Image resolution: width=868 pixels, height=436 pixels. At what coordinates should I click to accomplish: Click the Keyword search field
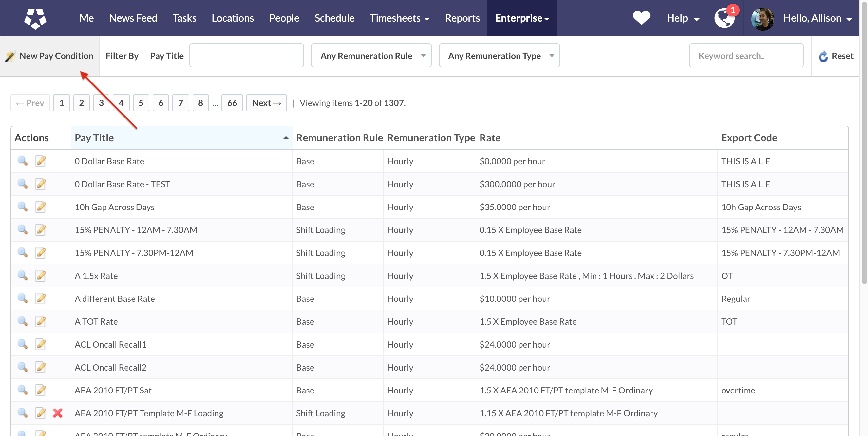(x=746, y=56)
